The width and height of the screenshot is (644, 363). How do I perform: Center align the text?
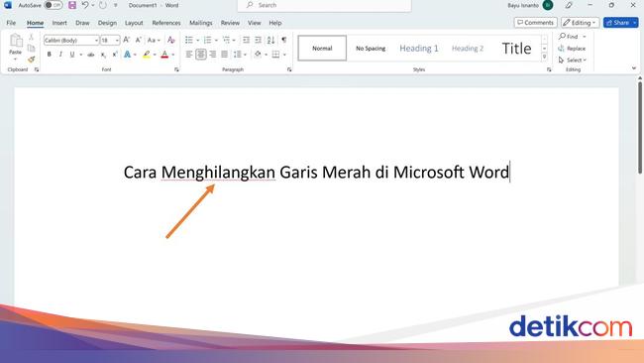tap(201, 55)
